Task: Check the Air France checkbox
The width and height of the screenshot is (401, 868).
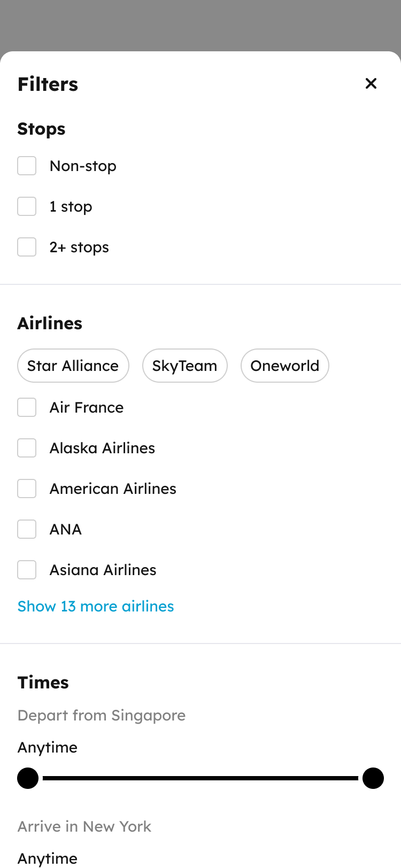Action: point(27,407)
